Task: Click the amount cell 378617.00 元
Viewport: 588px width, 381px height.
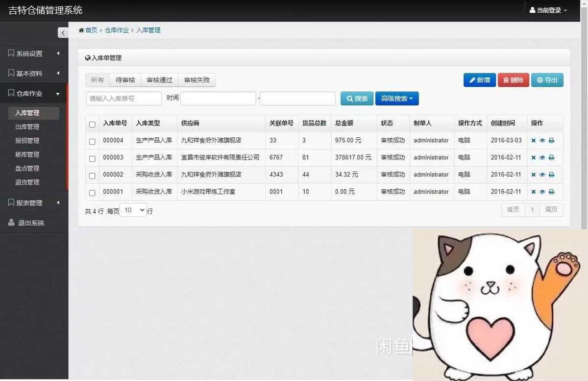Action: pyautogui.click(x=353, y=157)
